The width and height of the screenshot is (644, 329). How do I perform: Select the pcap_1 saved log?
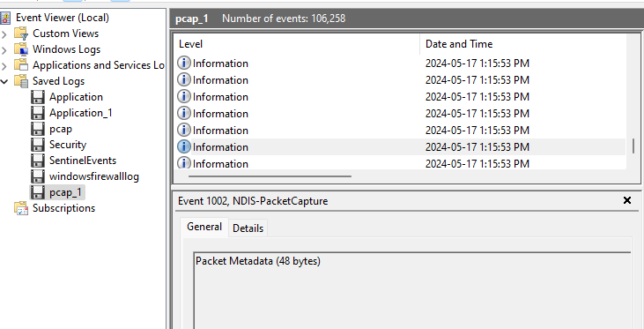tap(66, 192)
